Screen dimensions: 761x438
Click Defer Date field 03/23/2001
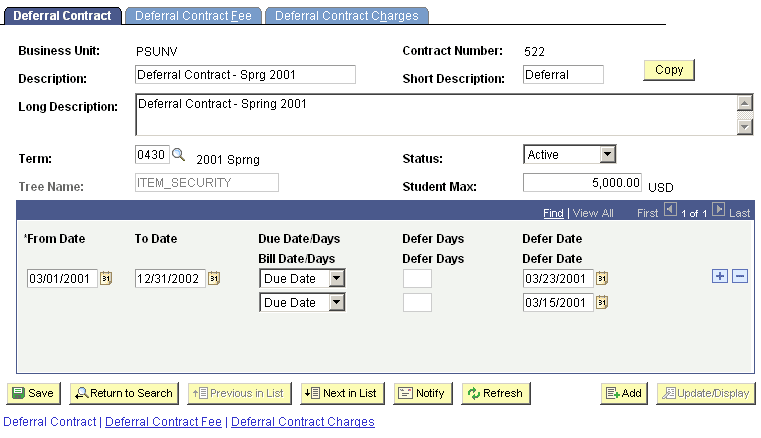[x=558, y=279]
